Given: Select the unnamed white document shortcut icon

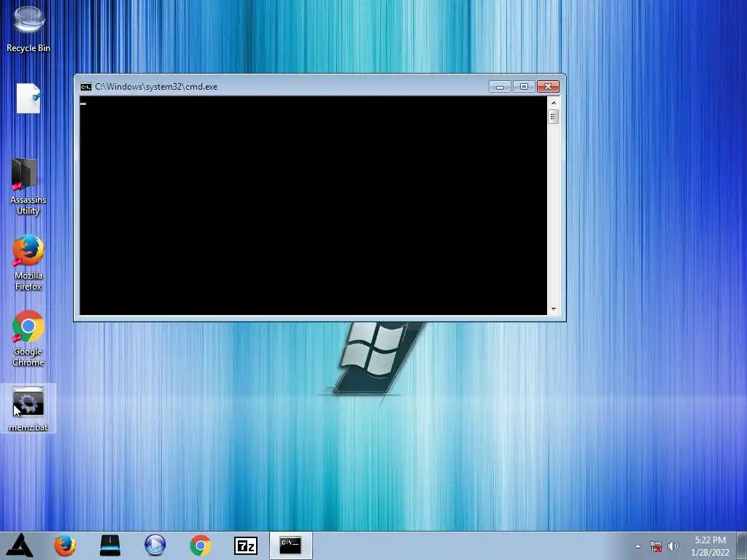Looking at the screenshot, I should pyautogui.click(x=28, y=98).
